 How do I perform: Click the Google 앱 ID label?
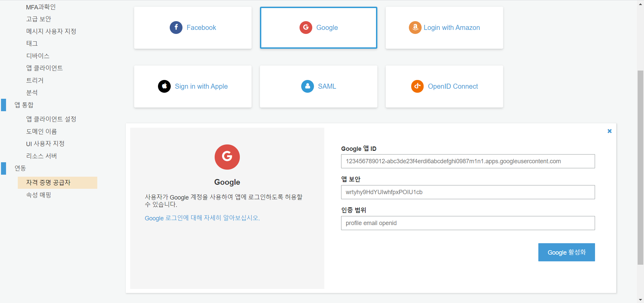[359, 149]
